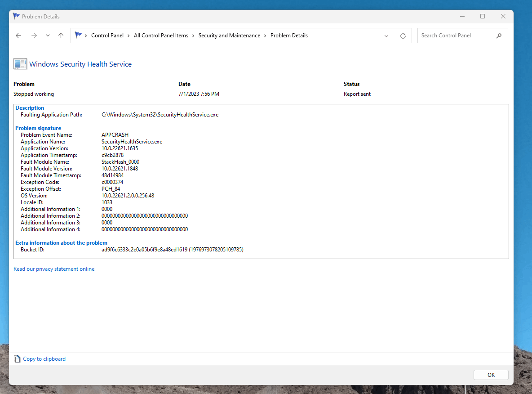
Task: Click the search magnifier icon
Action: coord(499,36)
